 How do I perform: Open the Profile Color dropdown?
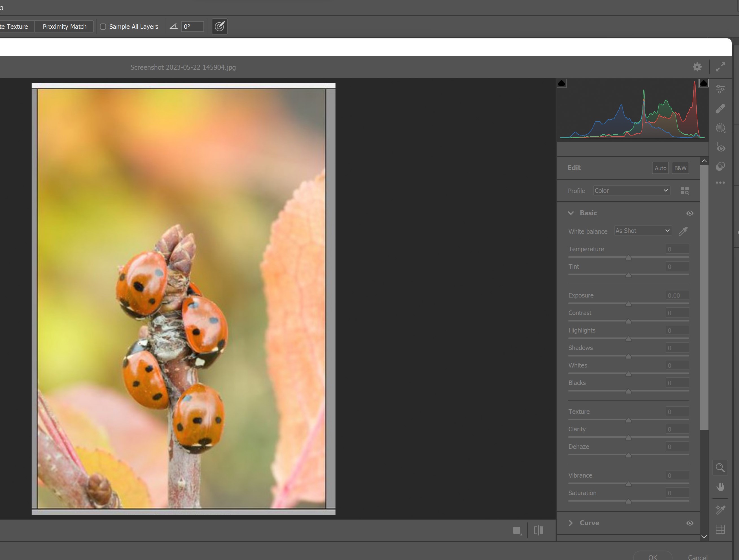point(631,191)
